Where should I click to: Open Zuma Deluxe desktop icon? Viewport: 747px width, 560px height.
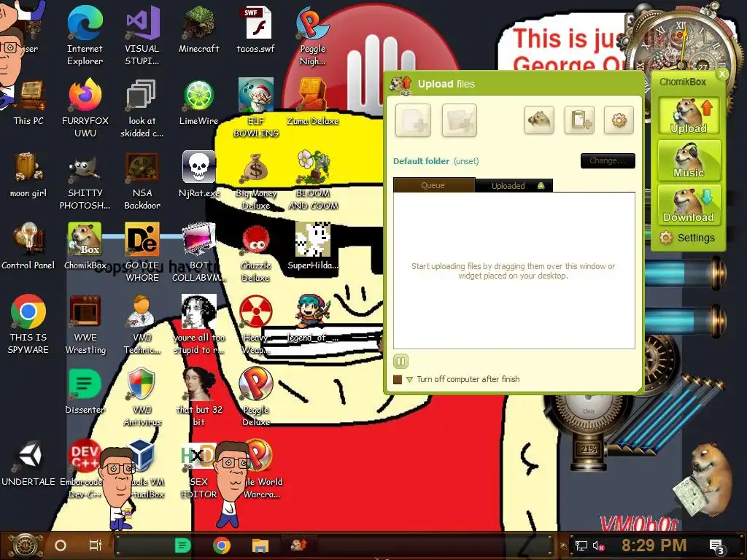pos(312,102)
